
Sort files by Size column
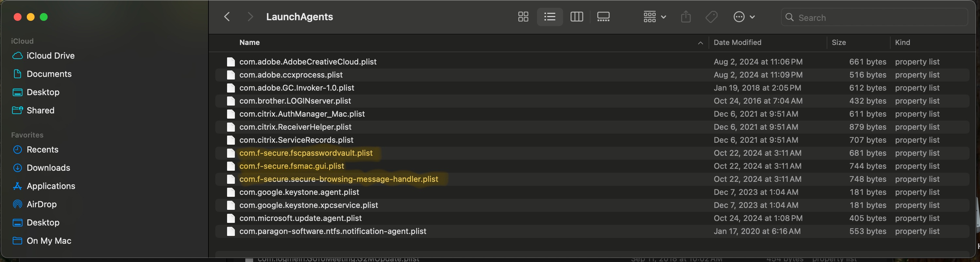click(x=838, y=43)
